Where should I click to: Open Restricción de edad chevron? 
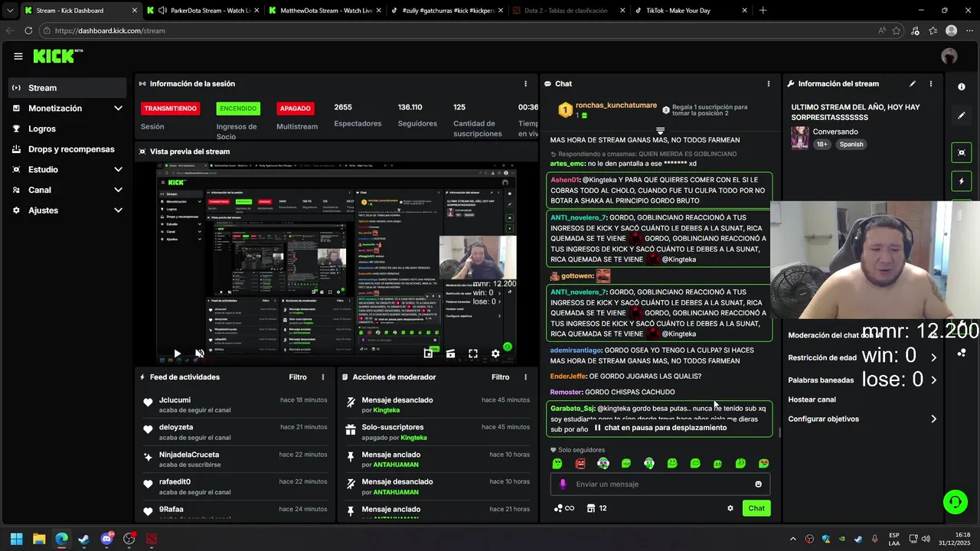coord(933,357)
